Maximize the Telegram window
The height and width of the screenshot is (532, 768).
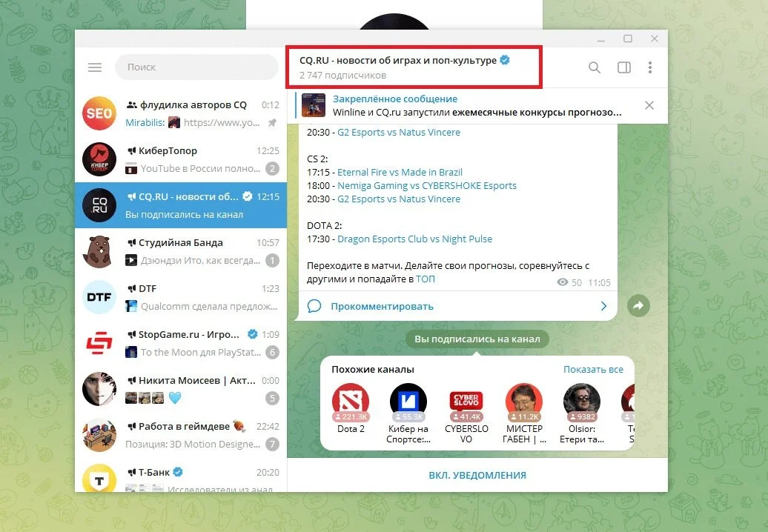click(x=628, y=39)
